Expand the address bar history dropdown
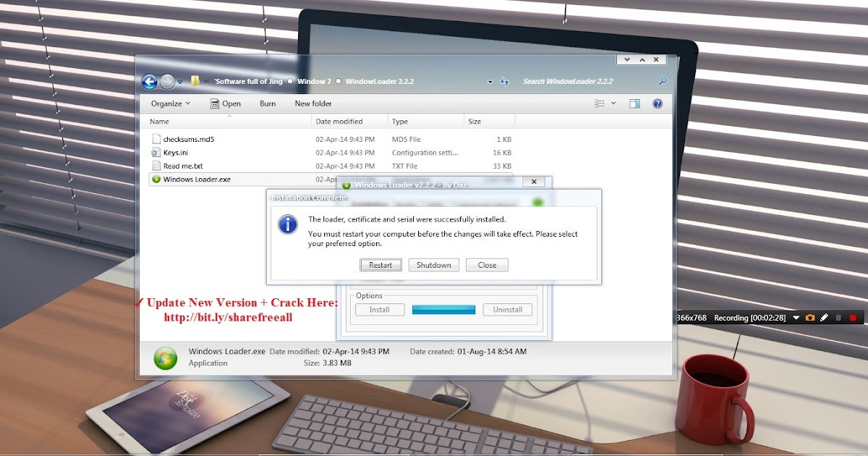Screen dimensions: 868x456 coord(490,82)
